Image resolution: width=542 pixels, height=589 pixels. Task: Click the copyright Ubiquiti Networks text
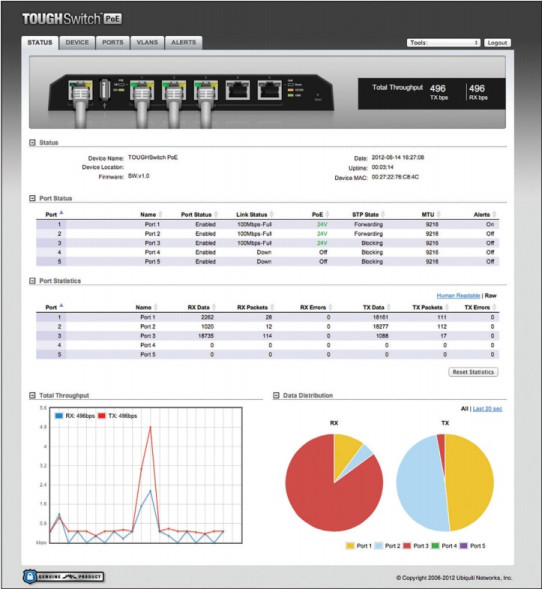pos(454,578)
